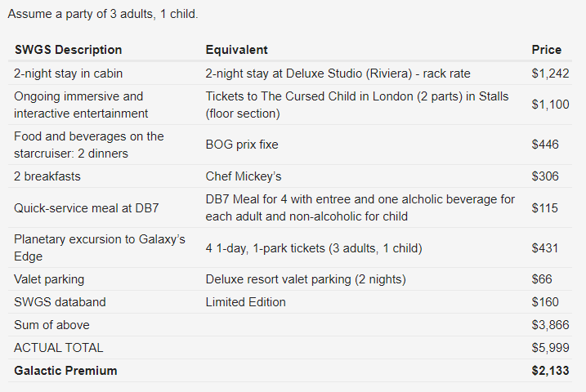Select the Deluxe Studio (Riviera) rack rate cell
The image size is (586, 392).
pyautogui.click(x=338, y=73)
